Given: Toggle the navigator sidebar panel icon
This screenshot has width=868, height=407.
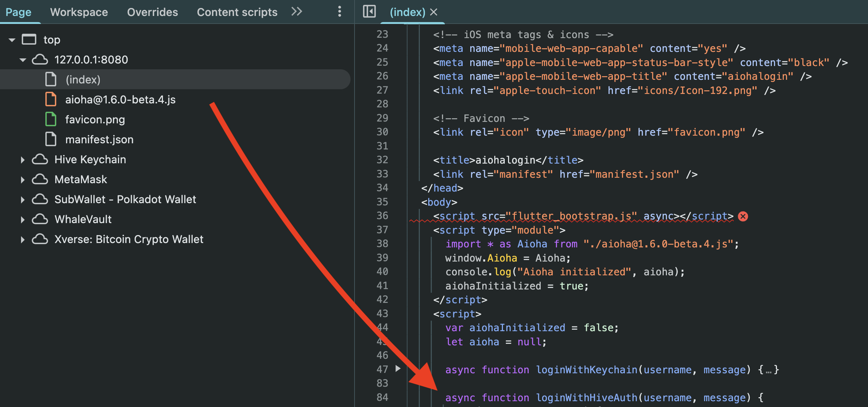Looking at the screenshot, I should (369, 12).
